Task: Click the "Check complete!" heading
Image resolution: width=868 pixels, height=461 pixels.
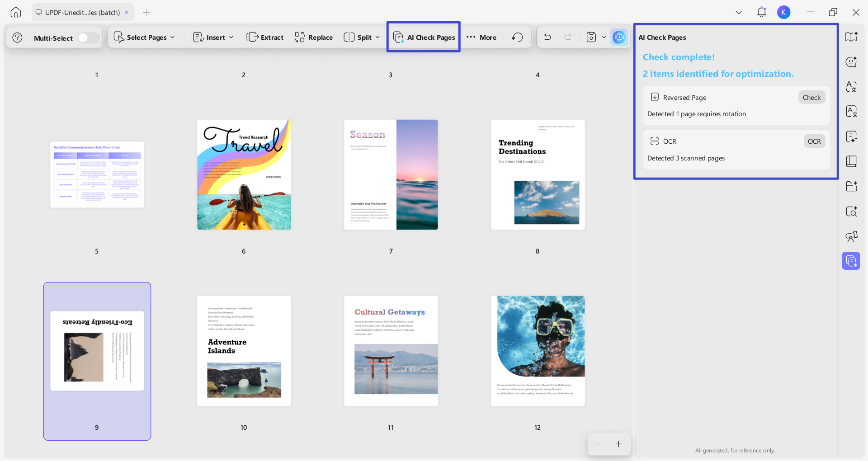Action: pyautogui.click(x=679, y=57)
